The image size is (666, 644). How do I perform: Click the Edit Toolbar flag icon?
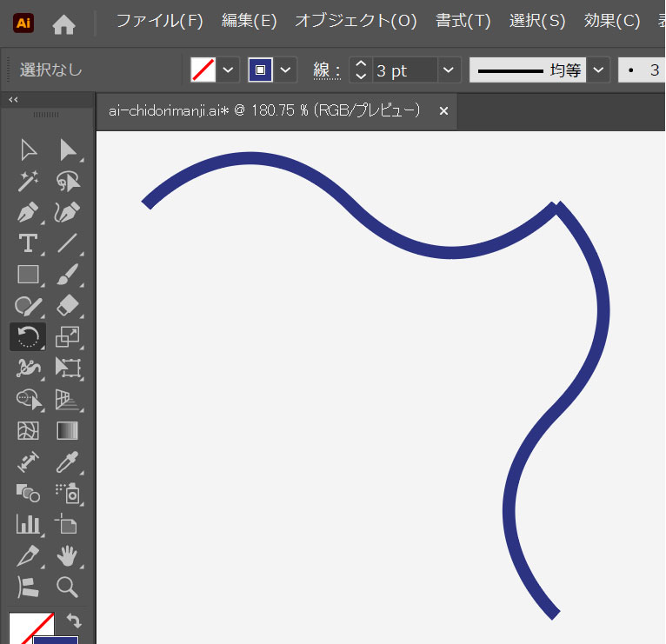coord(28,588)
